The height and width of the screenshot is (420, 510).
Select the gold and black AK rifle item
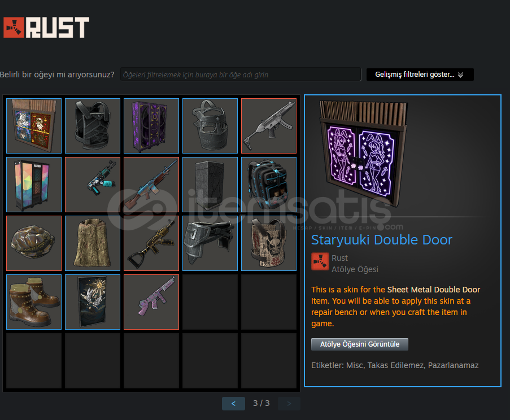(151, 243)
